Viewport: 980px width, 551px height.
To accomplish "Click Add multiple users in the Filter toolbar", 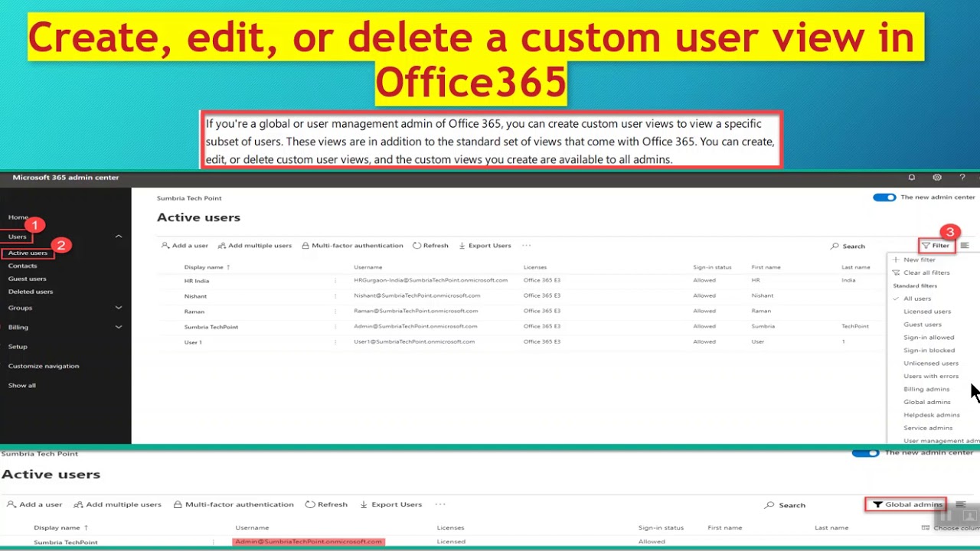I will 255,246.
